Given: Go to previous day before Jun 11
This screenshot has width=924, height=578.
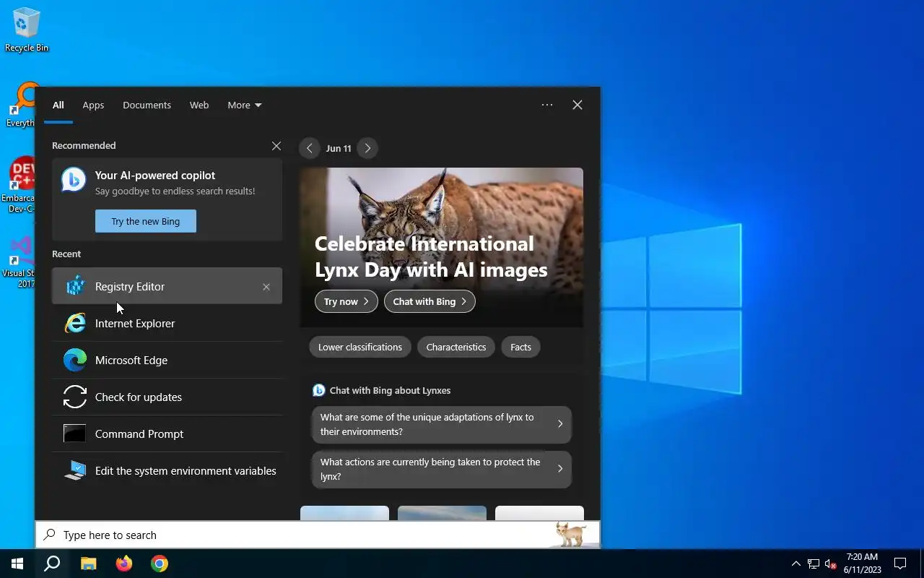Looking at the screenshot, I should pos(309,148).
